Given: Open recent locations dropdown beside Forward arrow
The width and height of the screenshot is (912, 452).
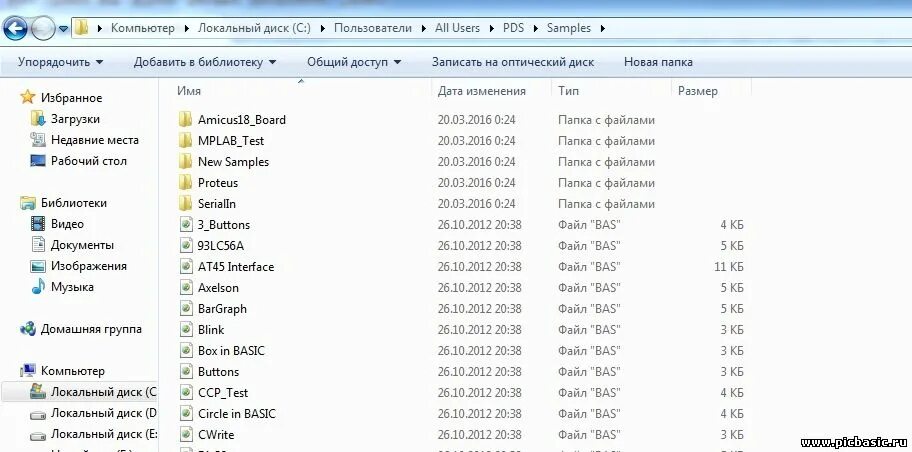Looking at the screenshot, I should (63, 28).
